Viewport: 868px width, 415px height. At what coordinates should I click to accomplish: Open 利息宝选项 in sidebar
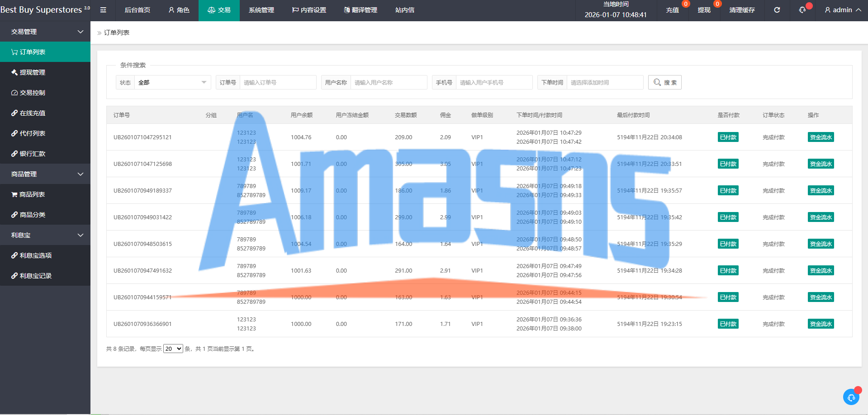[45, 255]
